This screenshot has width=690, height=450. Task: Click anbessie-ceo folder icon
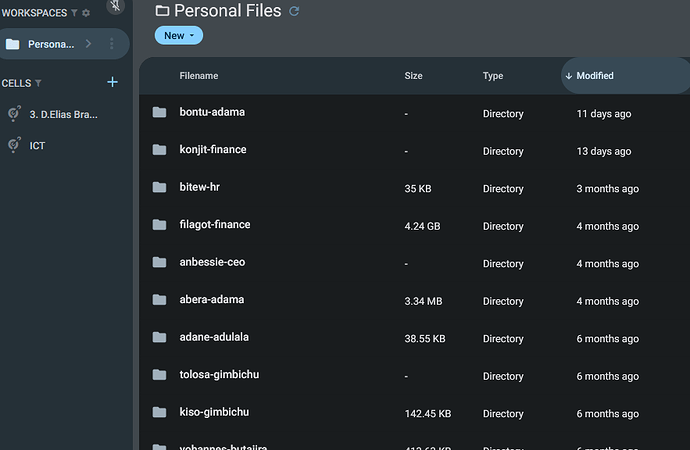point(159,262)
